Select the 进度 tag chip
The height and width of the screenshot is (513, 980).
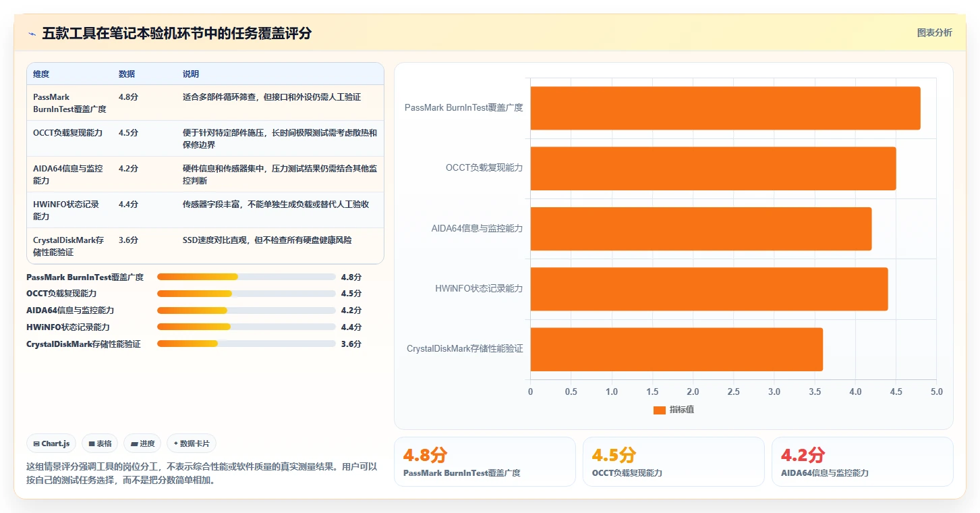[x=142, y=443]
